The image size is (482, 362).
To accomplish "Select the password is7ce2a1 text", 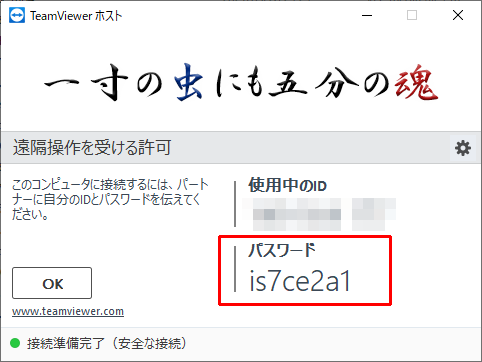I will 300,281.
